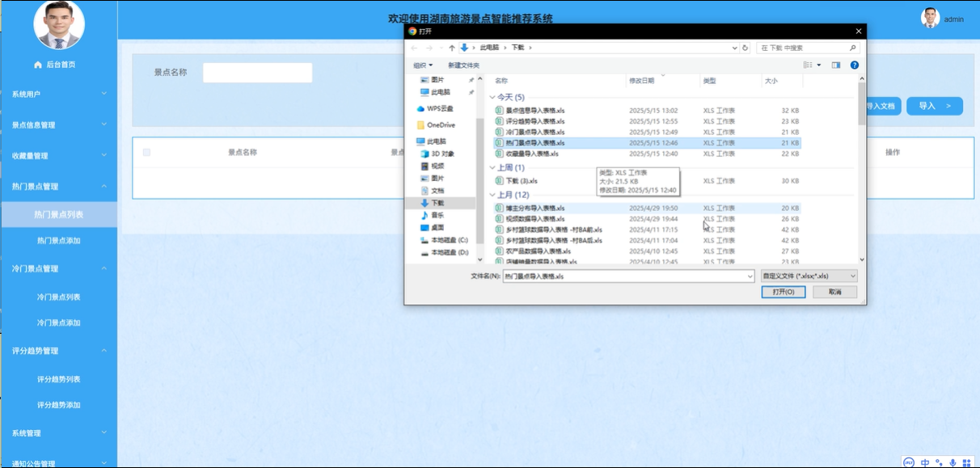Tick the table header select-all checkbox
980x468 pixels.
pos(146,152)
